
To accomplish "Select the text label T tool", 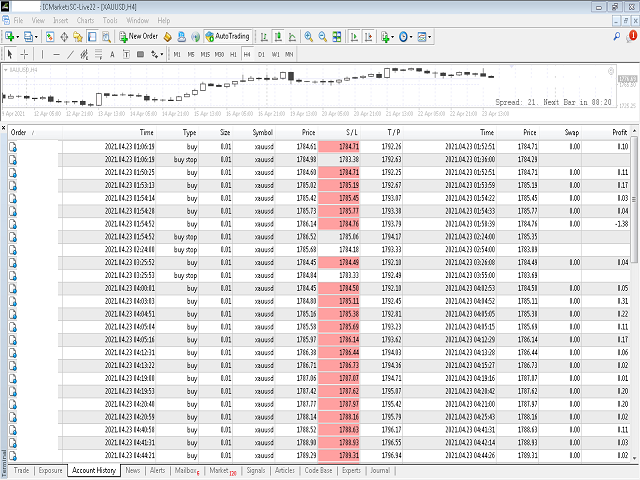I will (x=126, y=54).
